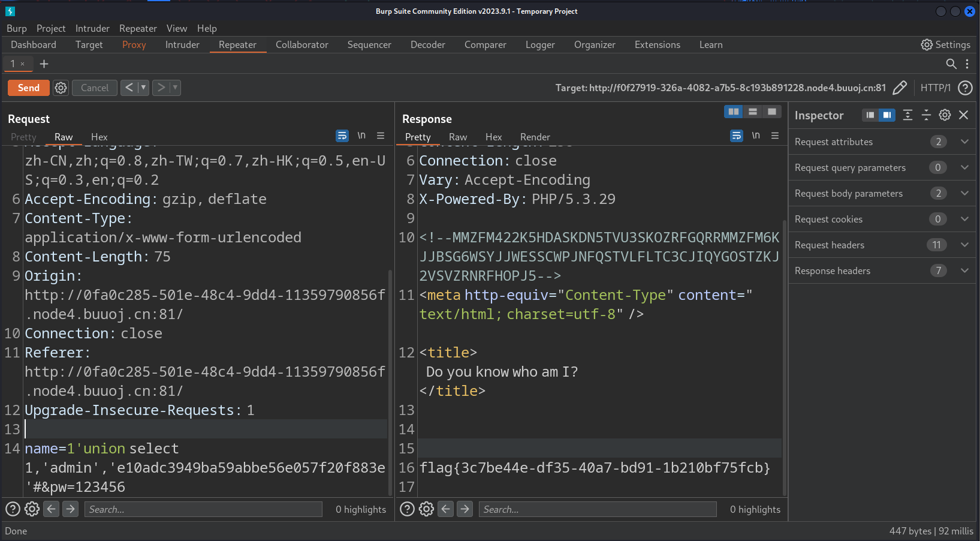
Task: Switch Response view to Render
Action: (535, 137)
